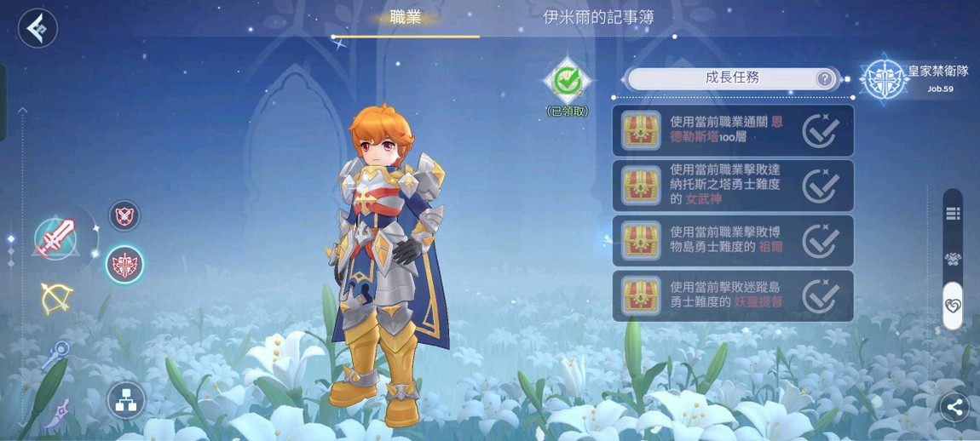This screenshot has height=441, width=980.
Task: Switch to the 伊米爾的記事簿 tab
Action: [598, 17]
